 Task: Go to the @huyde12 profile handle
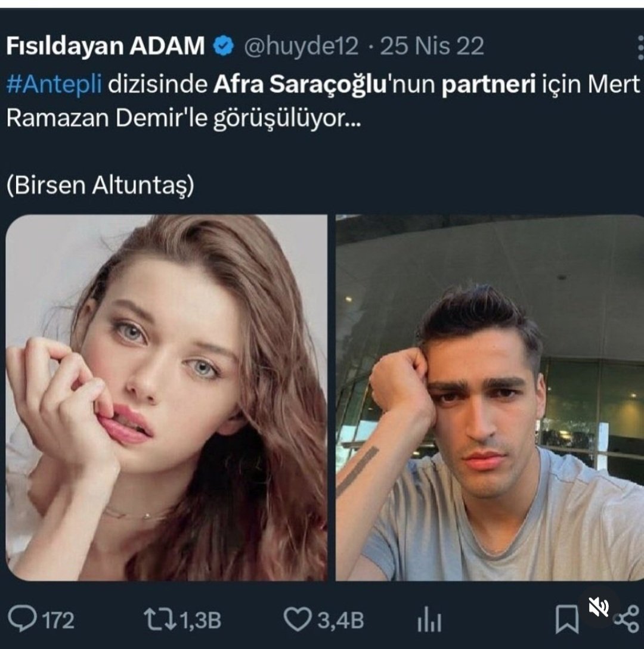(x=301, y=46)
